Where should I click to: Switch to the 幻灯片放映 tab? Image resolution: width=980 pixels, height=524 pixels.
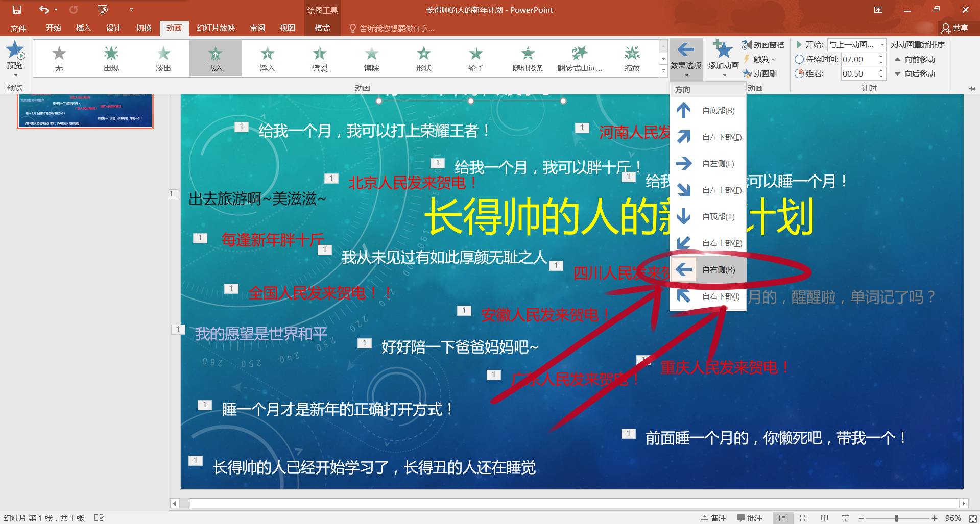tap(216, 28)
